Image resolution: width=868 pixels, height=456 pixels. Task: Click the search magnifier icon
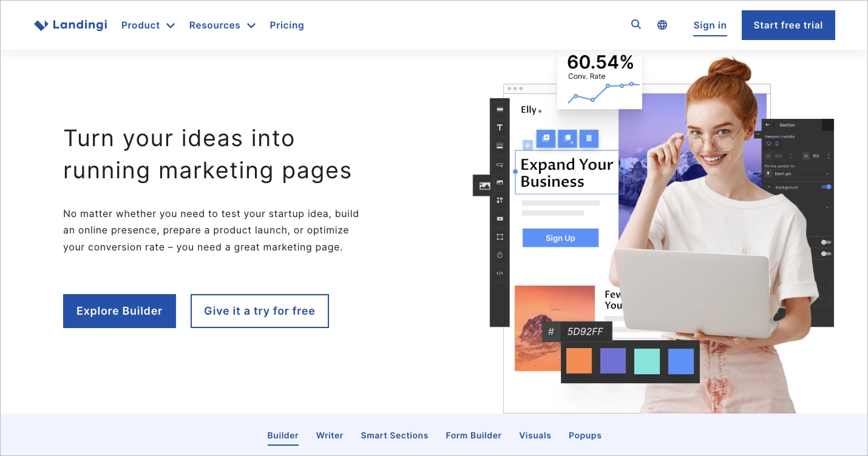tap(636, 25)
